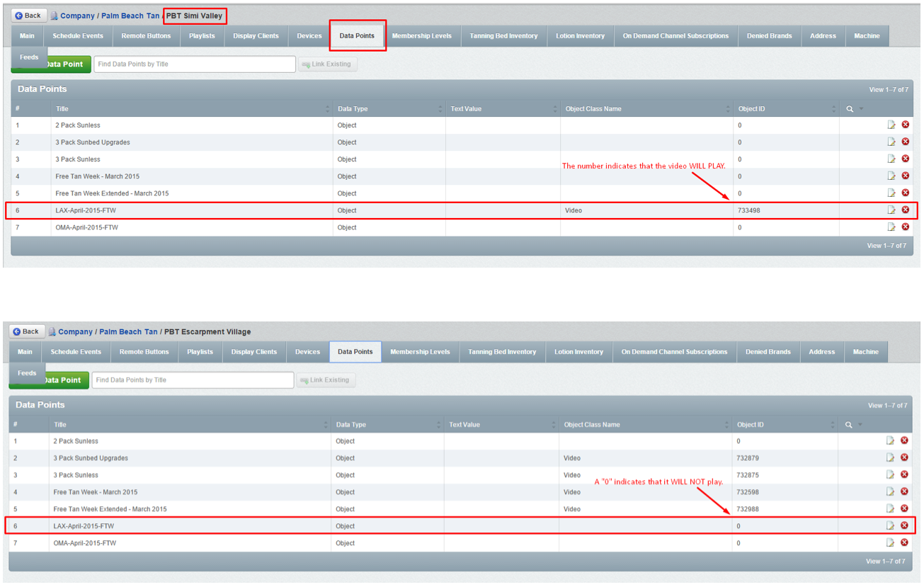924x587 pixels.
Task: Click Link Existing button in Simi Valley panel
Action: (x=327, y=64)
